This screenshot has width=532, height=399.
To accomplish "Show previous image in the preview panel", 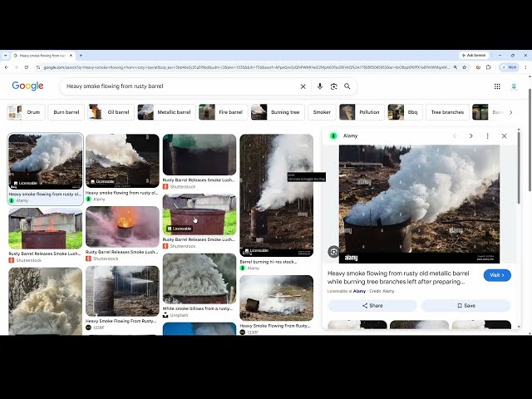I will pyautogui.click(x=455, y=135).
